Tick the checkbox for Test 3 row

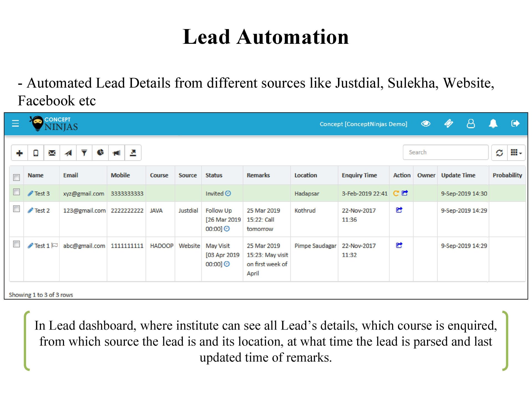pyautogui.click(x=17, y=192)
